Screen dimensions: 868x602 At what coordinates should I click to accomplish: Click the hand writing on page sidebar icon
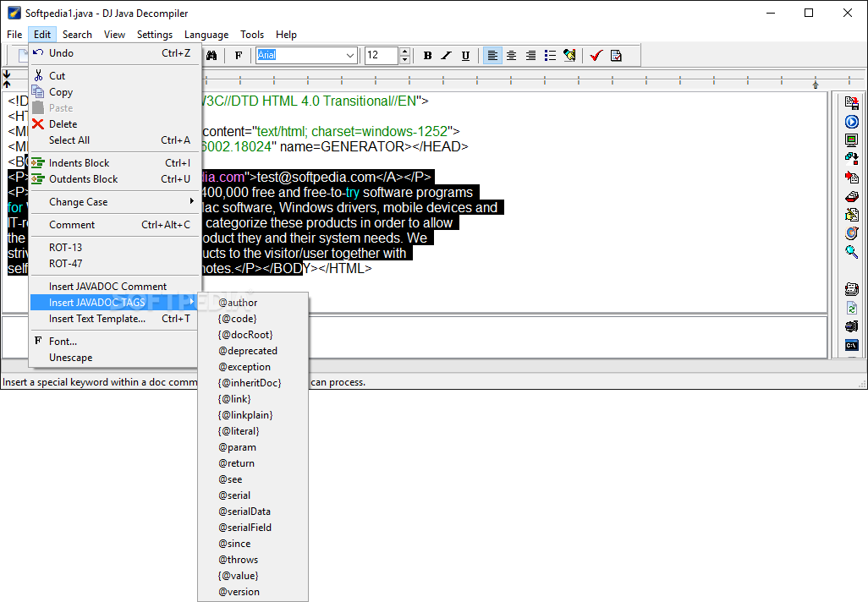851,215
